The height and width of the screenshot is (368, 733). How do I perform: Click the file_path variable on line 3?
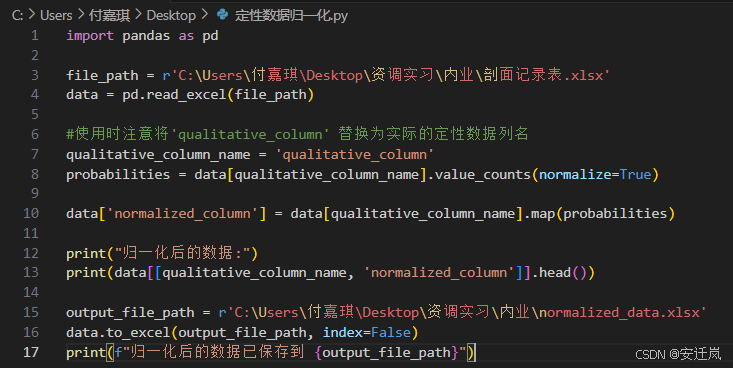click(102, 75)
